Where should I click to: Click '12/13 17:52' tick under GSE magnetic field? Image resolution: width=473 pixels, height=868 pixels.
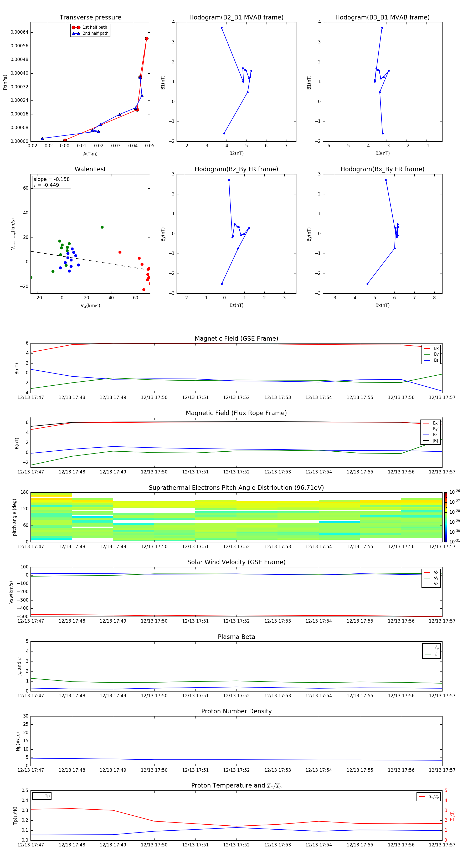[x=236, y=398]
